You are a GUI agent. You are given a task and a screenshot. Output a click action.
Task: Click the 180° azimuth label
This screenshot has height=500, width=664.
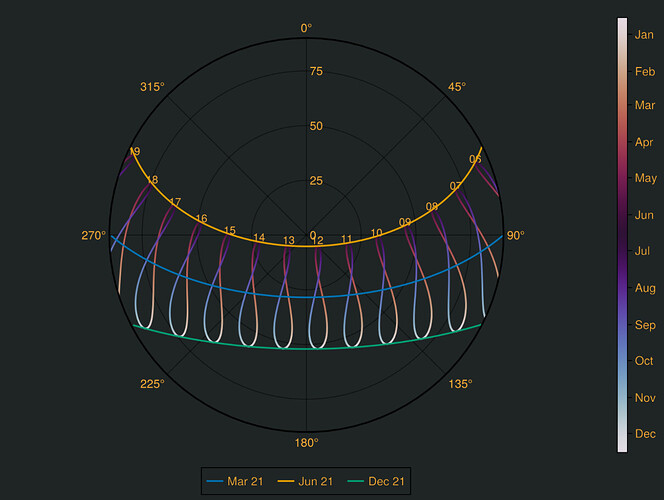307,443
